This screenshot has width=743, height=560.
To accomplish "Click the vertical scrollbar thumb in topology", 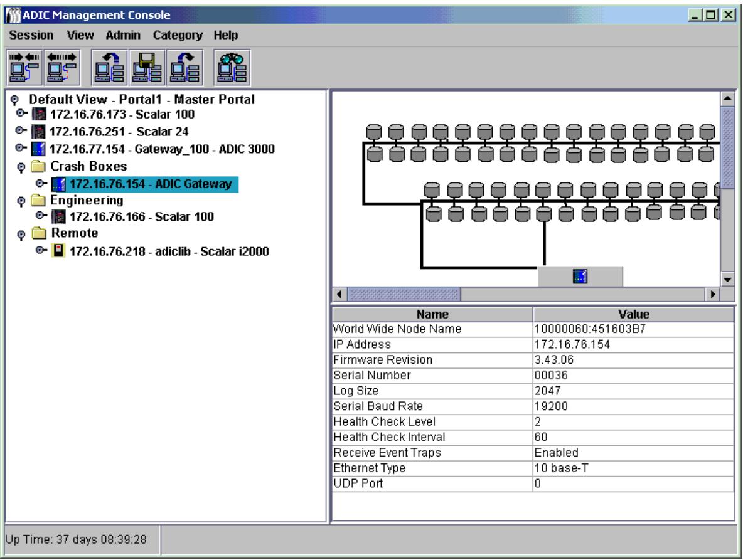I will coord(727,148).
